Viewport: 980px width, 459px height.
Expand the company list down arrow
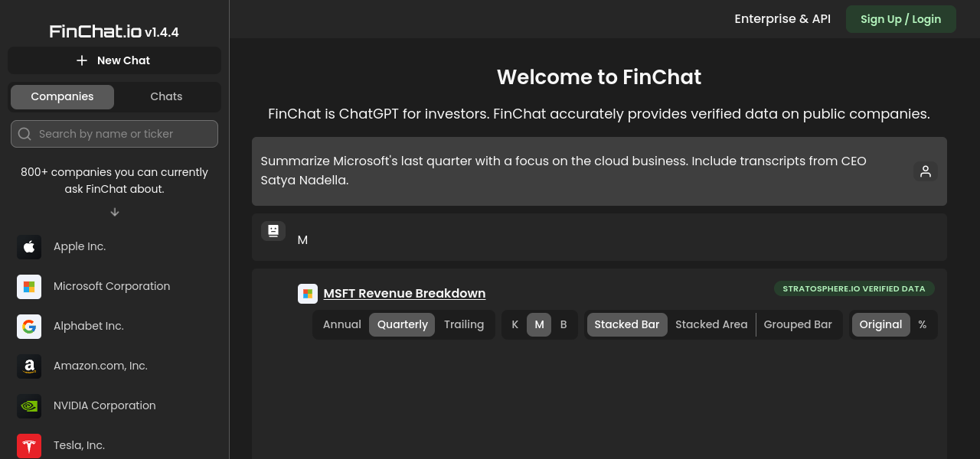pos(115,212)
